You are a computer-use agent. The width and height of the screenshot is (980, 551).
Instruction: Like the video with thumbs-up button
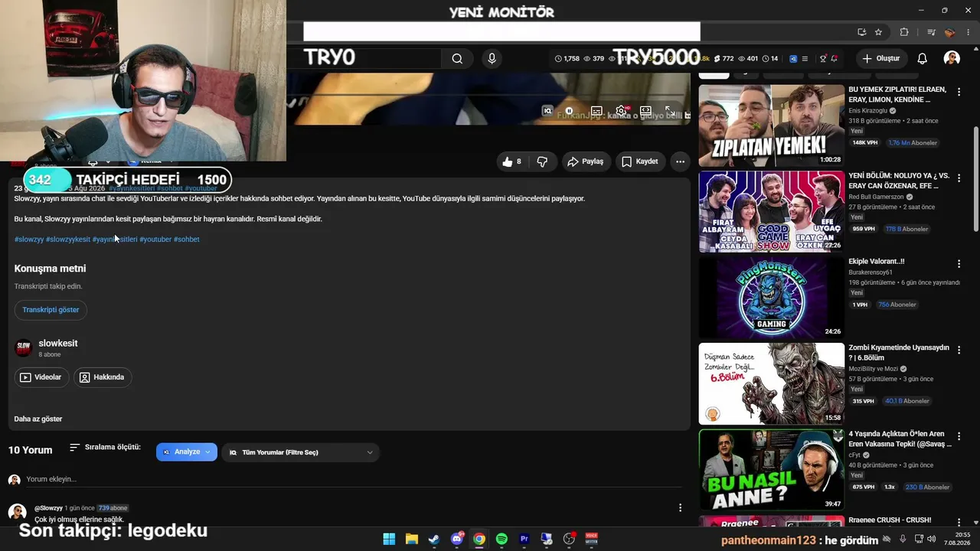click(x=512, y=161)
